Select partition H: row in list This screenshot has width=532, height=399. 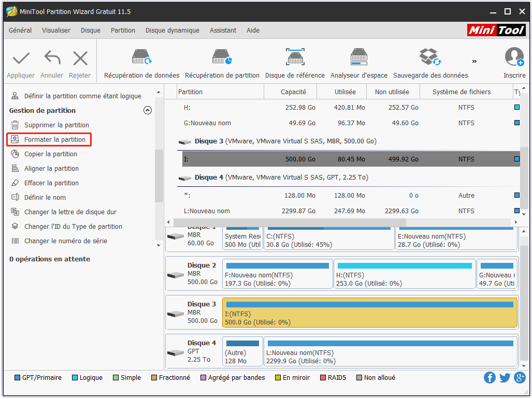(349, 108)
